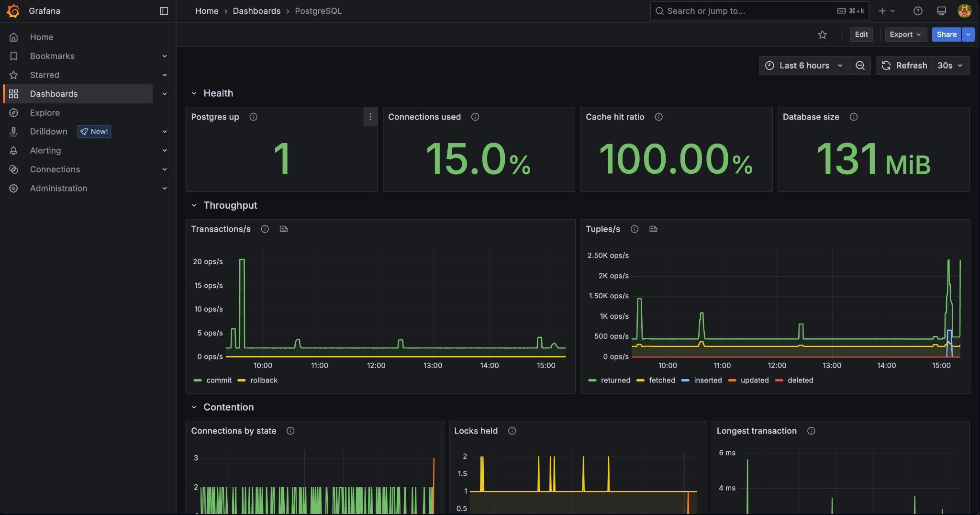Select Dashboards in the sidebar menu
Viewport: 980px width, 515px height.
click(x=78, y=94)
